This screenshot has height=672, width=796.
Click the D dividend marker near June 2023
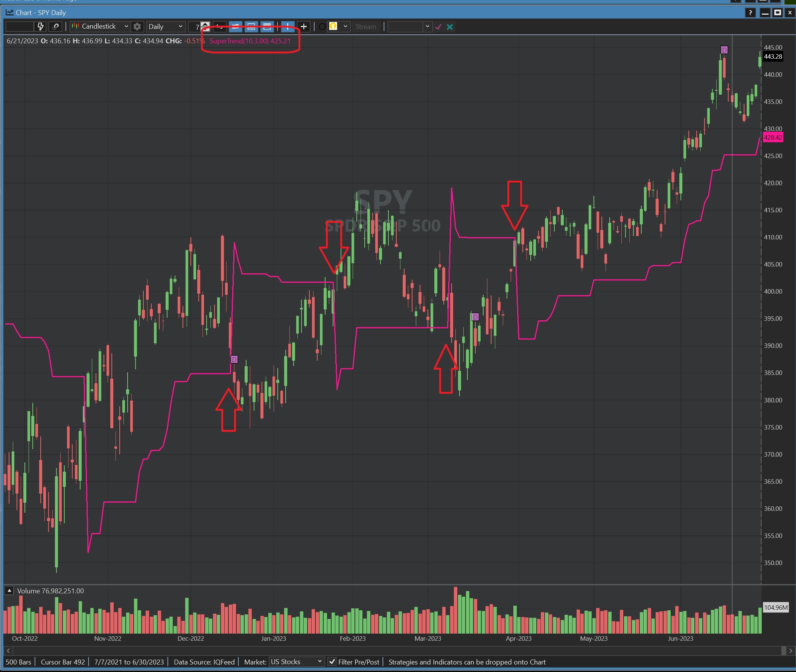tap(724, 50)
